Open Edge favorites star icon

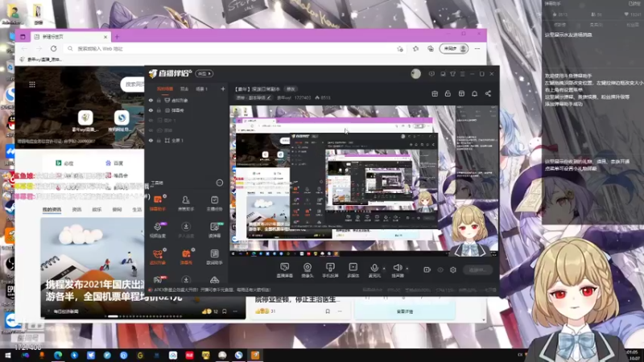tap(415, 48)
